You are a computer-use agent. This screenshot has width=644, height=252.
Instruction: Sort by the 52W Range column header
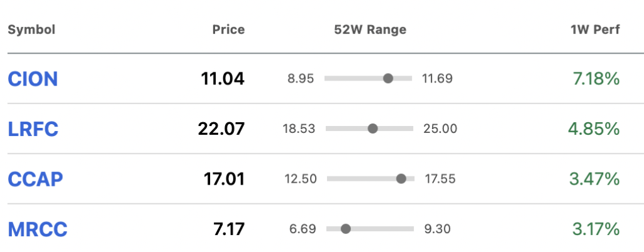tap(370, 30)
